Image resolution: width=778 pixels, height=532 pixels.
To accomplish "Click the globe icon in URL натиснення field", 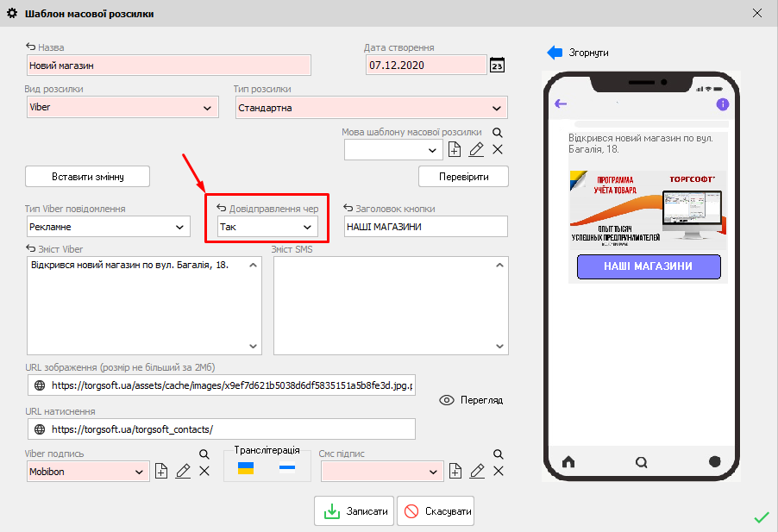I will point(39,429).
